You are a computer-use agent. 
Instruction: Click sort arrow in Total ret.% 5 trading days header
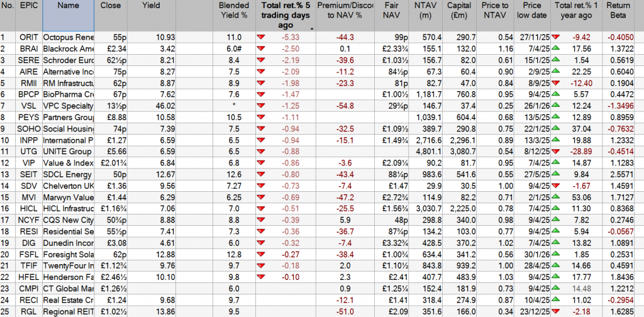tap(311, 28)
